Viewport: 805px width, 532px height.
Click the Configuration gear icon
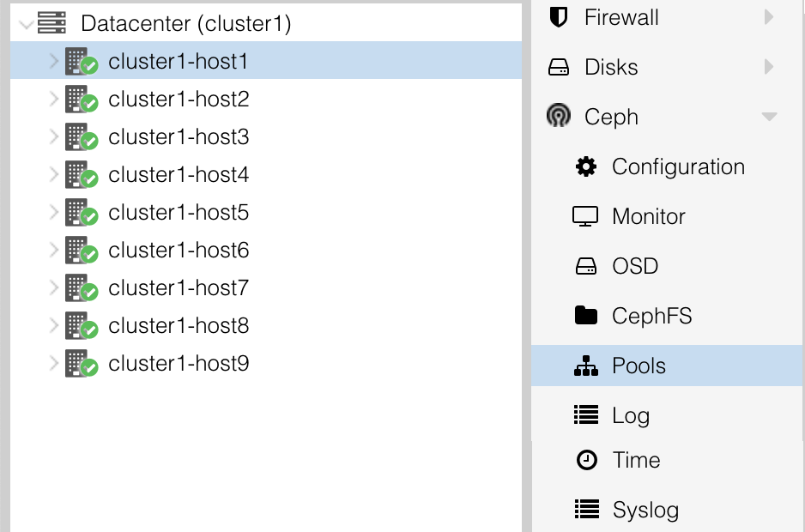(x=586, y=166)
